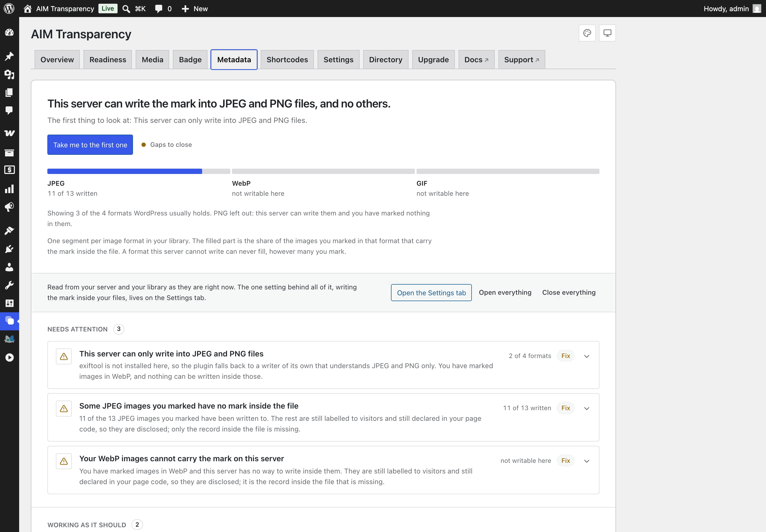
Task: Click the heading 'Your WebP images cannot carry the mark'
Action: tap(182, 459)
